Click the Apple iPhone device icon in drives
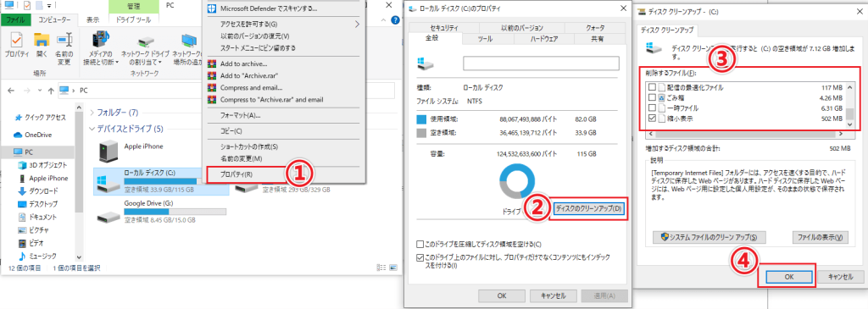Screen dimensions: 868x309 (x=108, y=152)
